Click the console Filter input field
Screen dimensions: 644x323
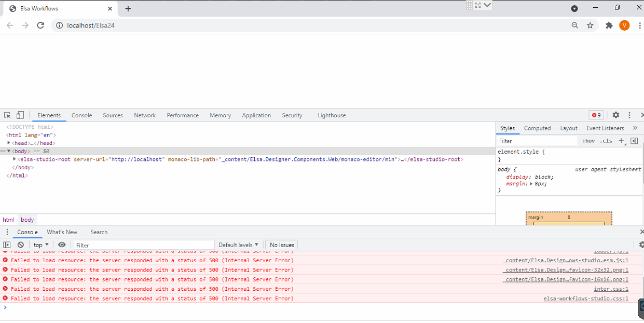point(144,245)
